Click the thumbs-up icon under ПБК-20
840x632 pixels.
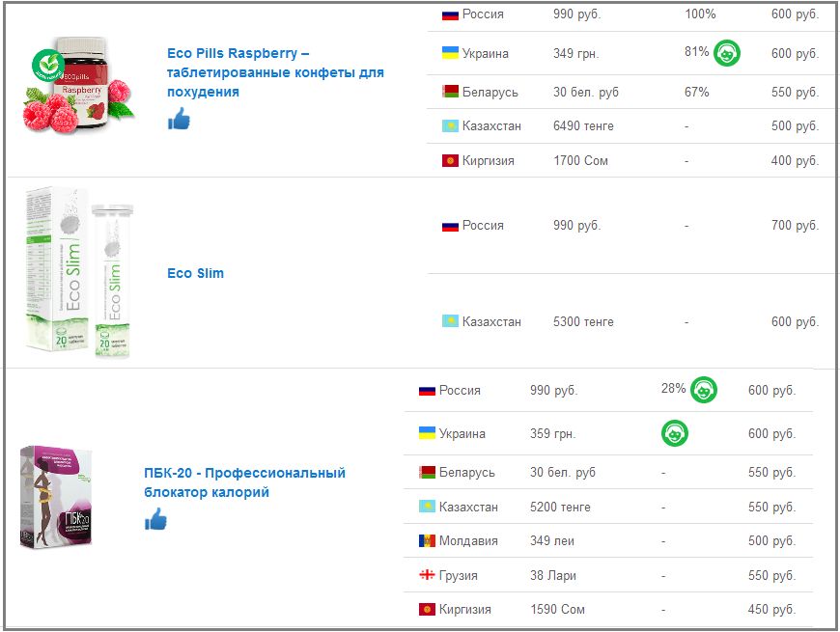pyautogui.click(x=155, y=519)
